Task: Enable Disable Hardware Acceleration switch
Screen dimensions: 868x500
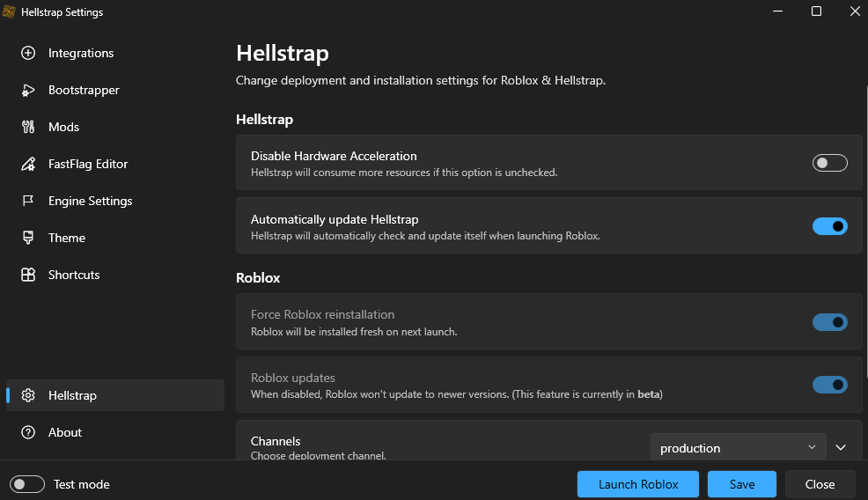Action: pyautogui.click(x=830, y=163)
